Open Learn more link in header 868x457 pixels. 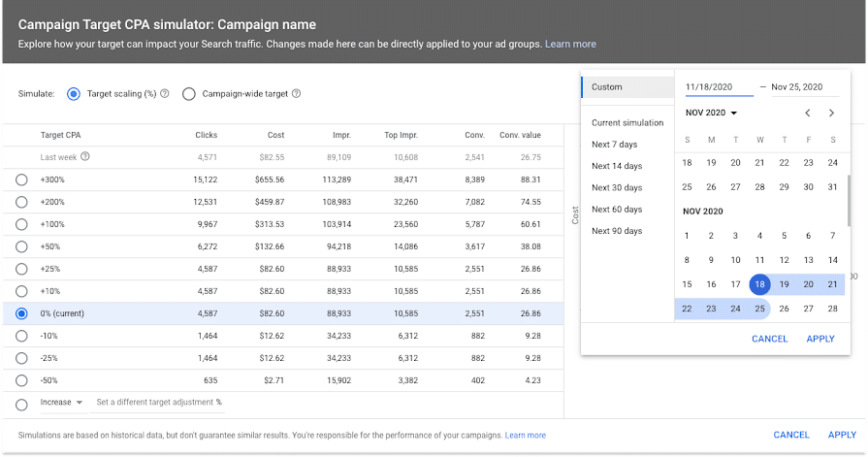coord(570,45)
